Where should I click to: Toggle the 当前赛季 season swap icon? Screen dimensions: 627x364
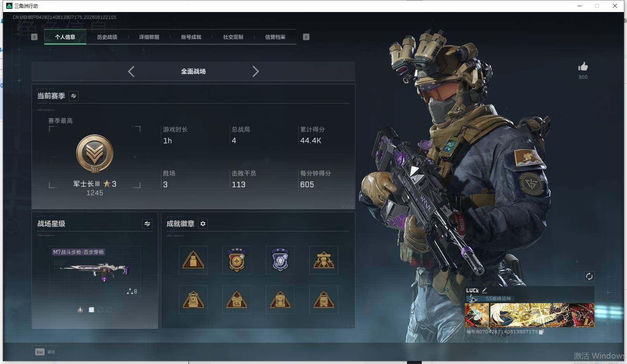coord(73,96)
